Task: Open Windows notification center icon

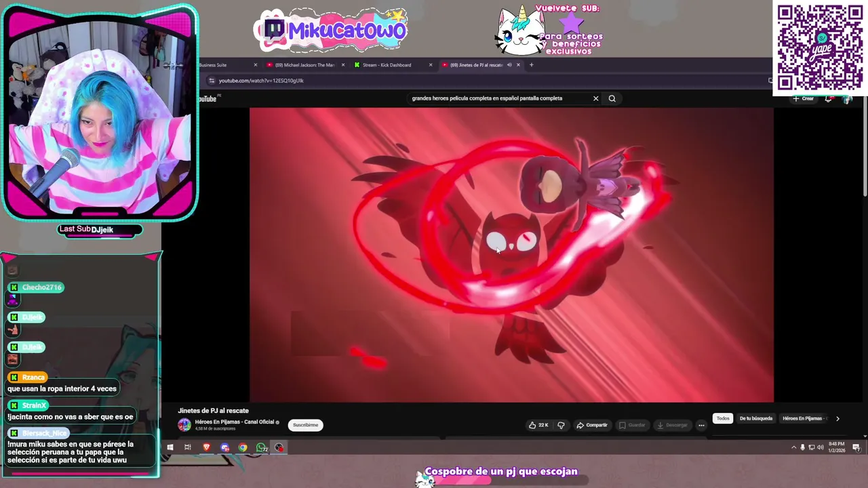Action: [x=856, y=447]
